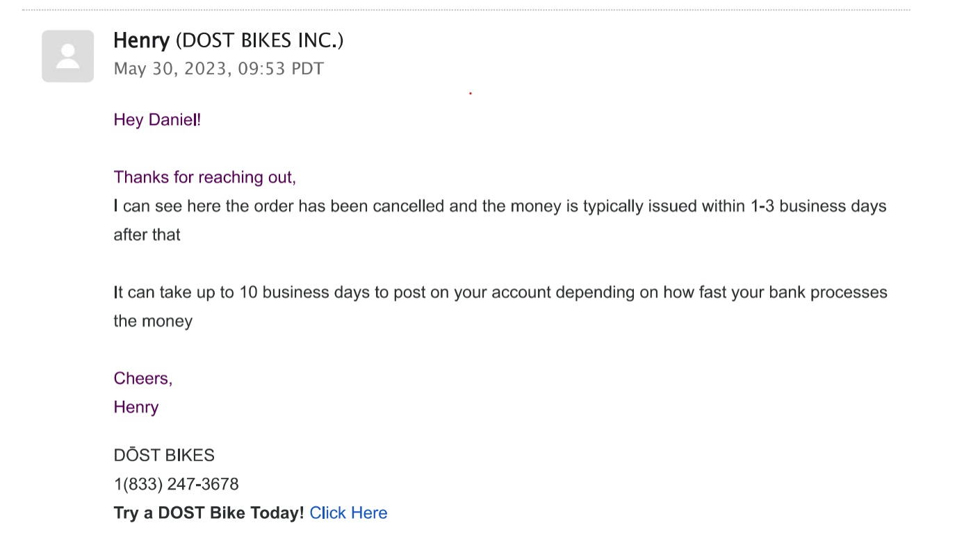The width and height of the screenshot is (980, 555).
Task: Click the words the money on its own line
Action: (153, 321)
